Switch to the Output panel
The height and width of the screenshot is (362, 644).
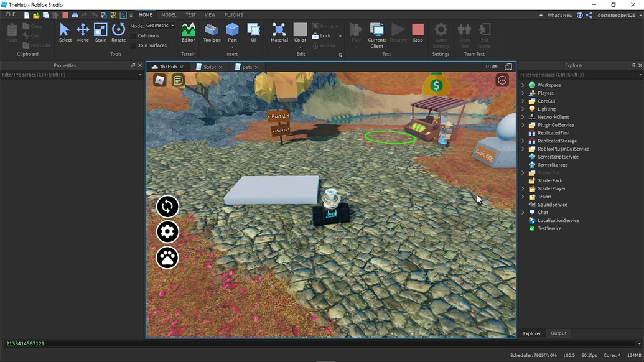(558, 333)
